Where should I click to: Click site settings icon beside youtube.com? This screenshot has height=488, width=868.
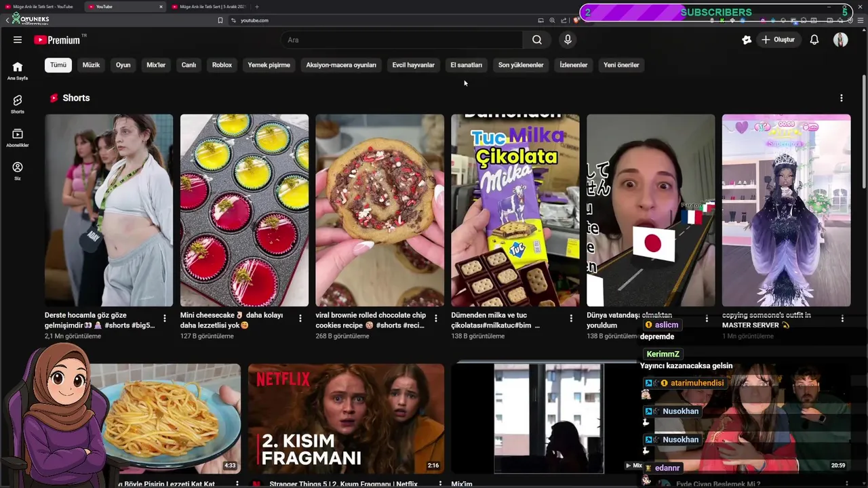point(233,20)
